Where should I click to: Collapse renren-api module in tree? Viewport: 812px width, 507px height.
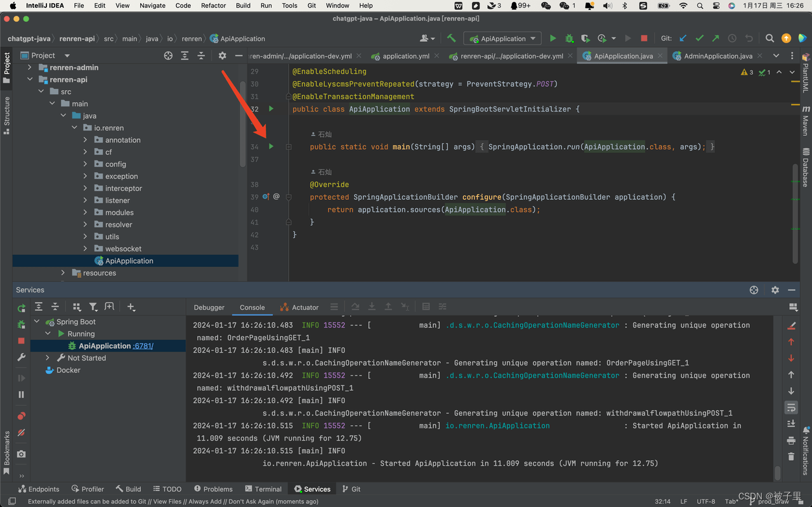(29, 79)
